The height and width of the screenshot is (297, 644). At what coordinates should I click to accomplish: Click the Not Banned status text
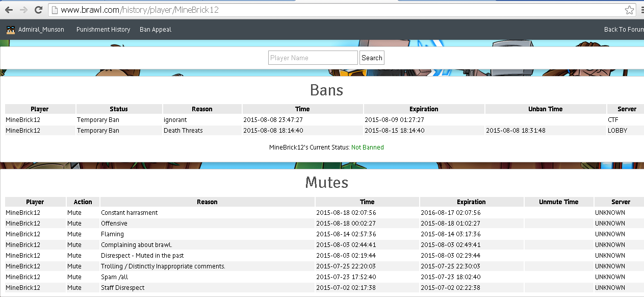pos(367,147)
